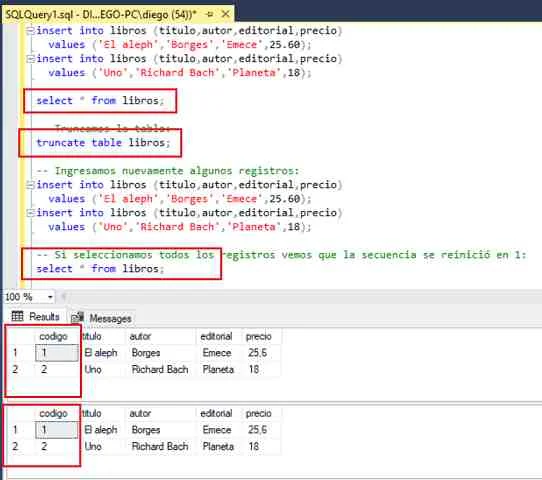Collapse the last insert into libros statement
The width and height of the screenshot is (542, 480).
pos(31,213)
